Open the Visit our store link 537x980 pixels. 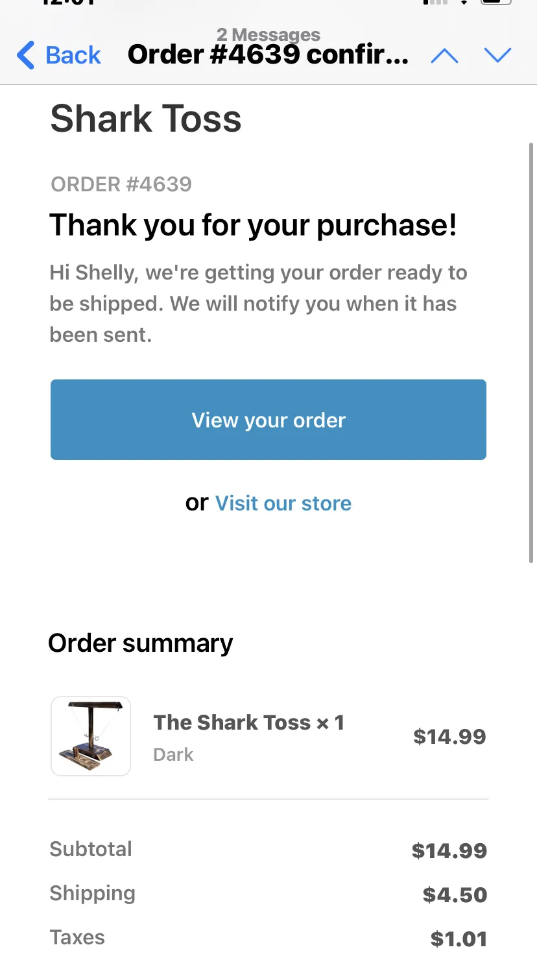[283, 503]
